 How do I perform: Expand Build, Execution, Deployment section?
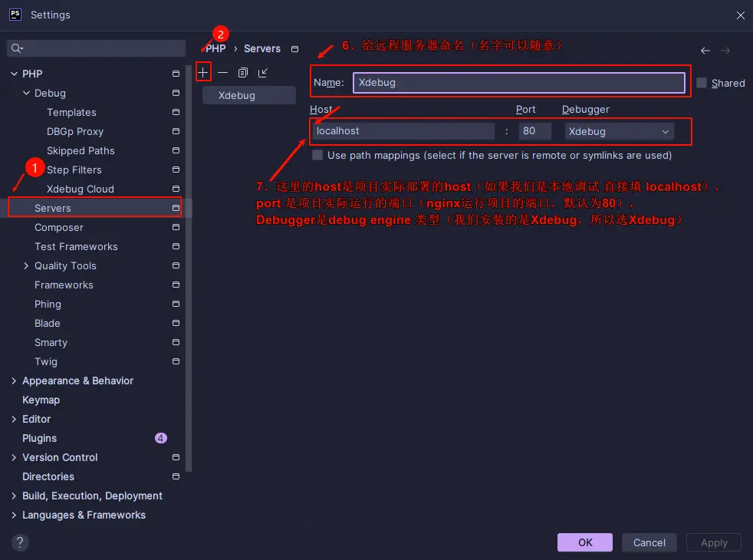tap(14, 496)
